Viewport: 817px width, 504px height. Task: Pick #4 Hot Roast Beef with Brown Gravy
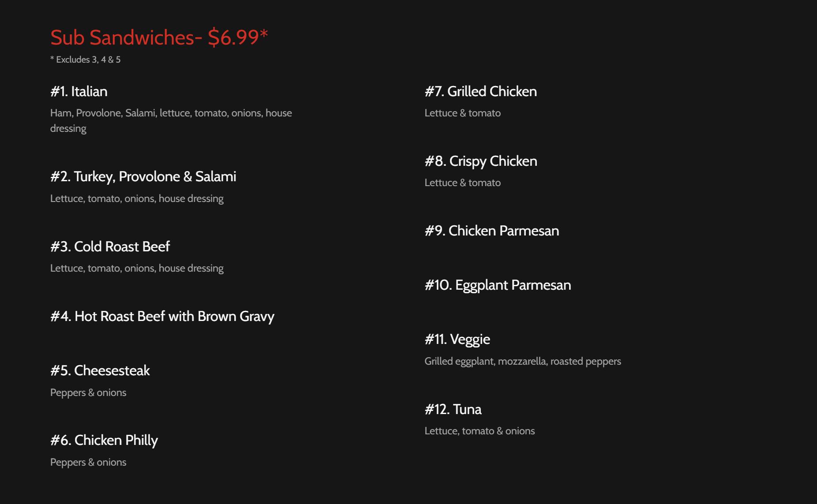coord(162,316)
